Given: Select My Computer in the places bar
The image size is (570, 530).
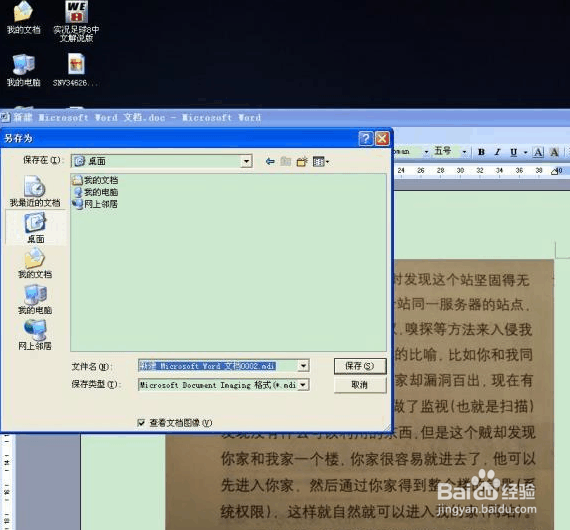Looking at the screenshot, I should coord(35,300).
